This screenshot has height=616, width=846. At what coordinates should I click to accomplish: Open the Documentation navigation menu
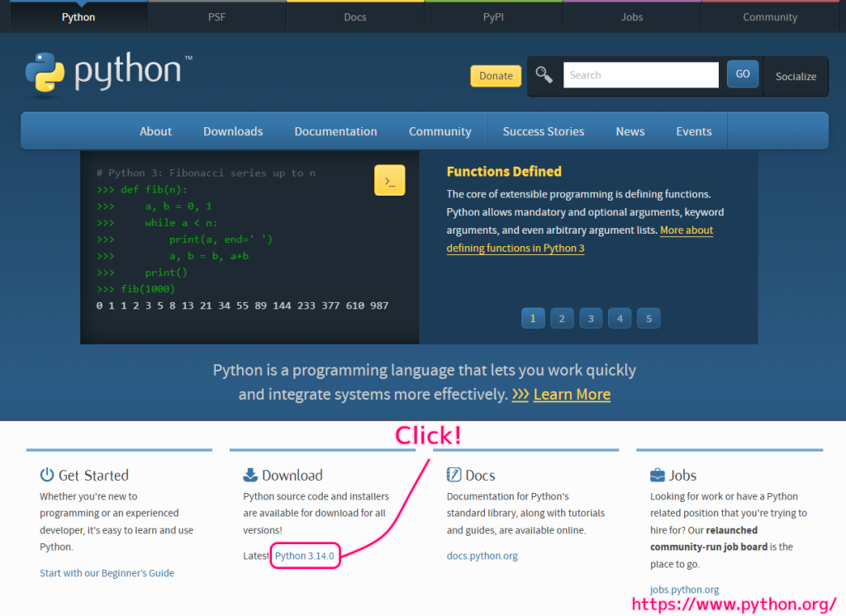tap(335, 130)
